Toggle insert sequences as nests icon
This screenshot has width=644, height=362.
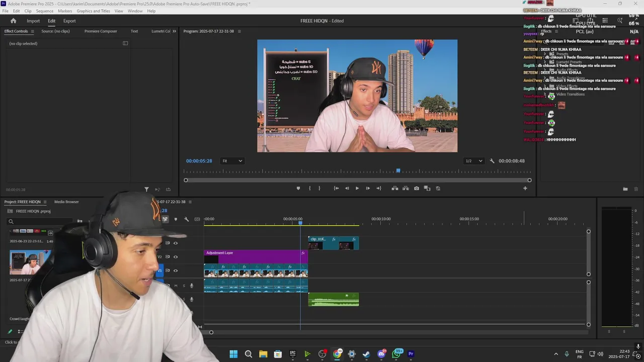165,219
